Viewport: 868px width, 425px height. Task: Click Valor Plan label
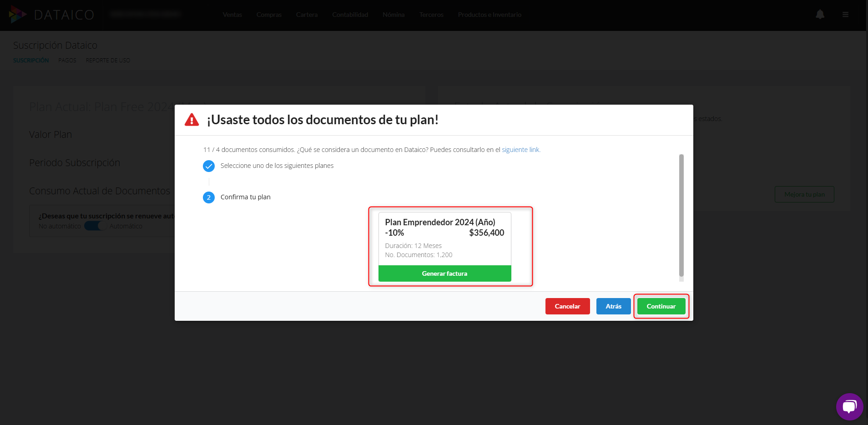pos(50,135)
